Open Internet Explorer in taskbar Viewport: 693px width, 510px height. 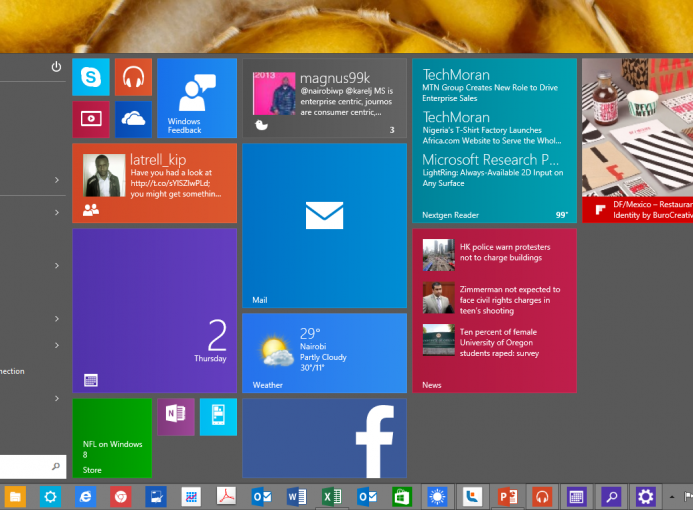pyautogui.click(x=86, y=496)
